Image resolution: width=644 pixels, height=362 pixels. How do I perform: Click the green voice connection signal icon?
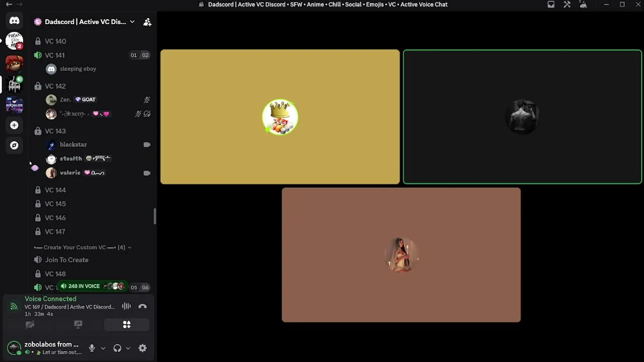(x=14, y=306)
